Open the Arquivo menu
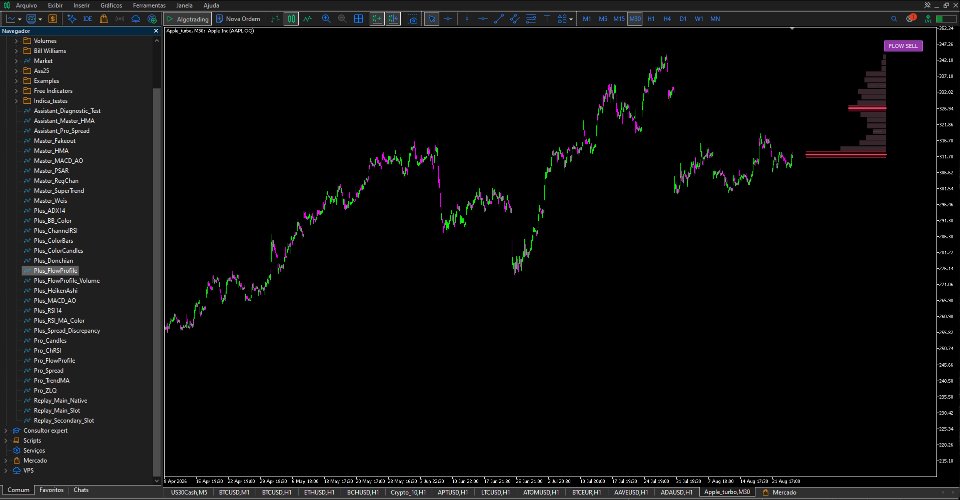 26,6
